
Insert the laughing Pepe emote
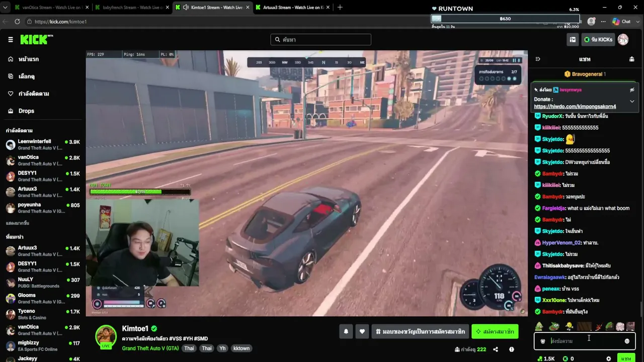tap(554, 327)
